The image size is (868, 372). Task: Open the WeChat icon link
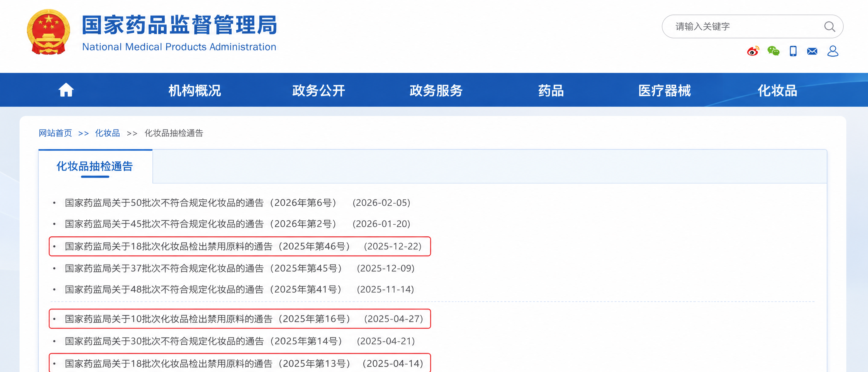[773, 51]
